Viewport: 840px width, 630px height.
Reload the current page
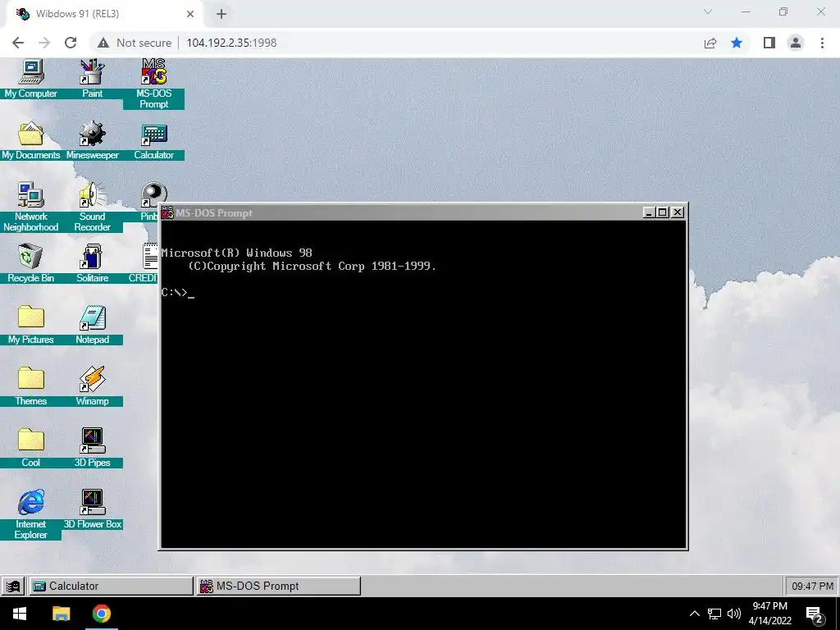71,43
